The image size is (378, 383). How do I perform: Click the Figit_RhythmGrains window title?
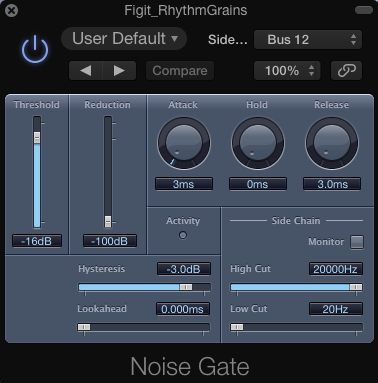[186, 10]
